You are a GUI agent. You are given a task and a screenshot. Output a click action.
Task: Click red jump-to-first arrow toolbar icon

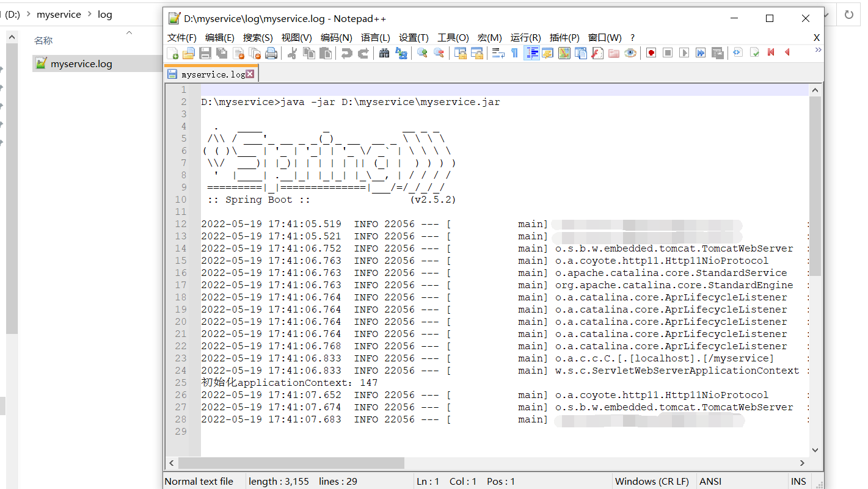(771, 53)
